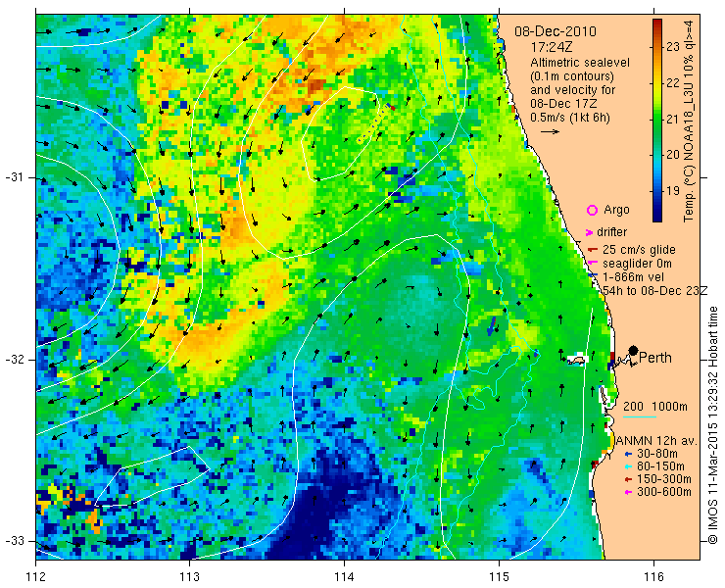Click the 'drifter' legend label
The image size is (725, 588).
click(611, 232)
